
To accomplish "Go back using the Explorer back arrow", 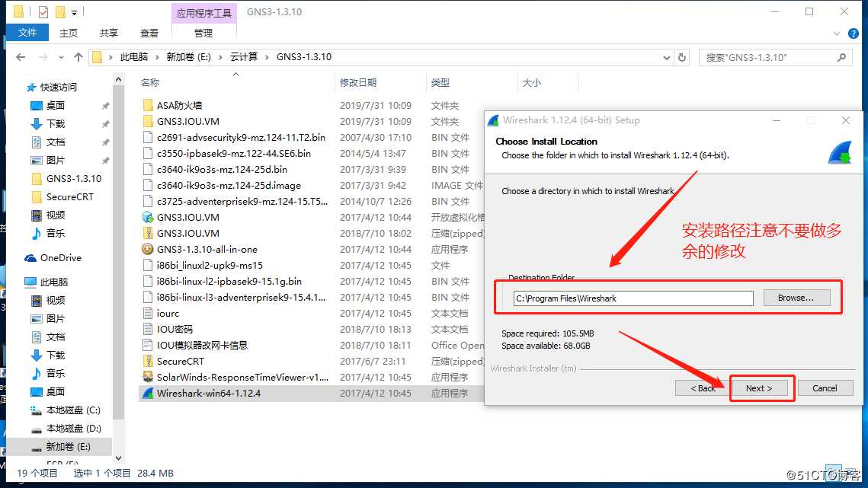I will (x=21, y=57).
